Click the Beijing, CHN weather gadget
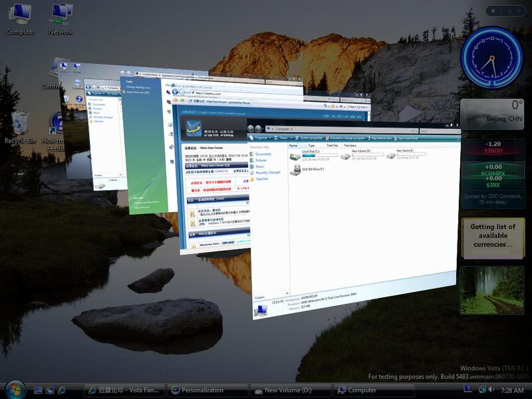This screenshot has width=532, height=399. pos(492,114)
